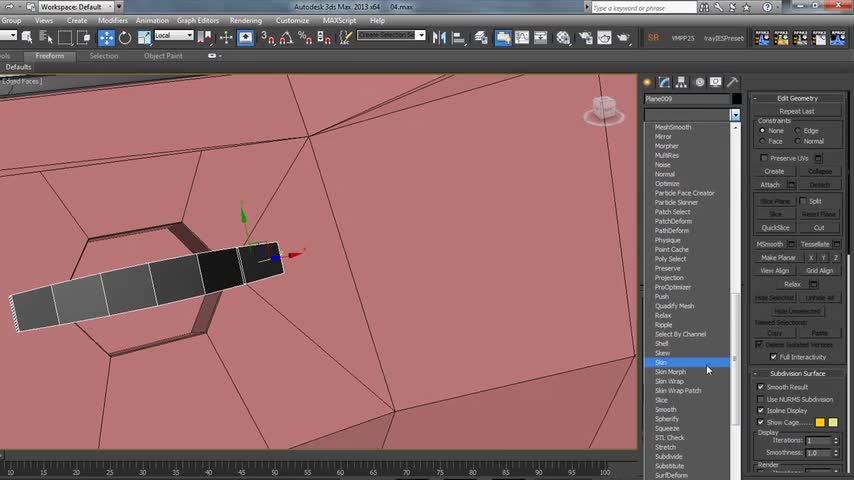
Task: Click the Select and Move tool
Action: (106, 37)
